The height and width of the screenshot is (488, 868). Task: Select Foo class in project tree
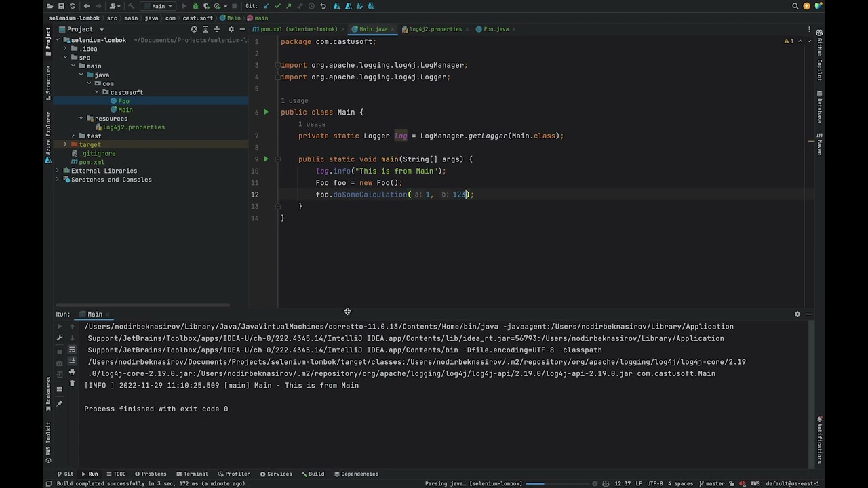click(120, 101)
